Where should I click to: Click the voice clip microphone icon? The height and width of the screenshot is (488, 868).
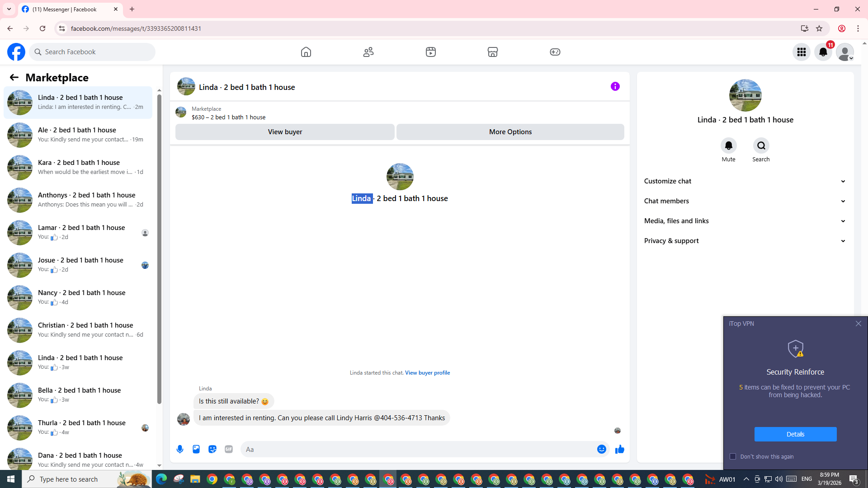pyautogui.click(x=180, y=449)
